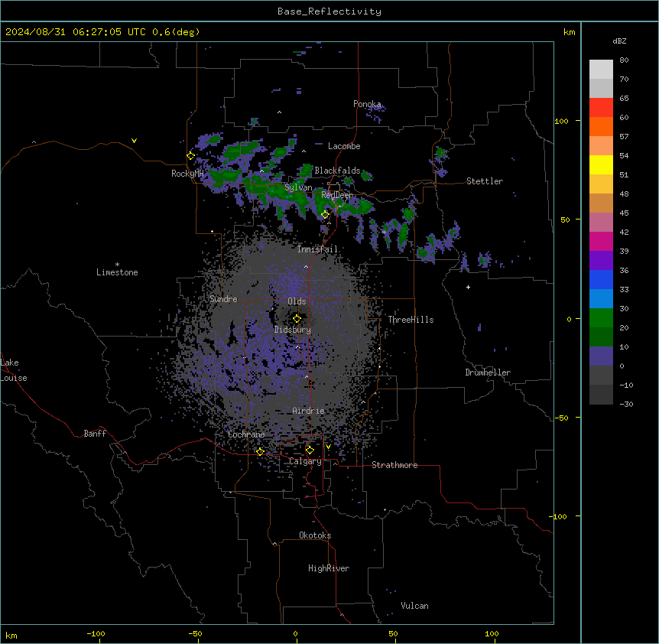Click the purple 36-39 dBZ legend swatch

601,261
